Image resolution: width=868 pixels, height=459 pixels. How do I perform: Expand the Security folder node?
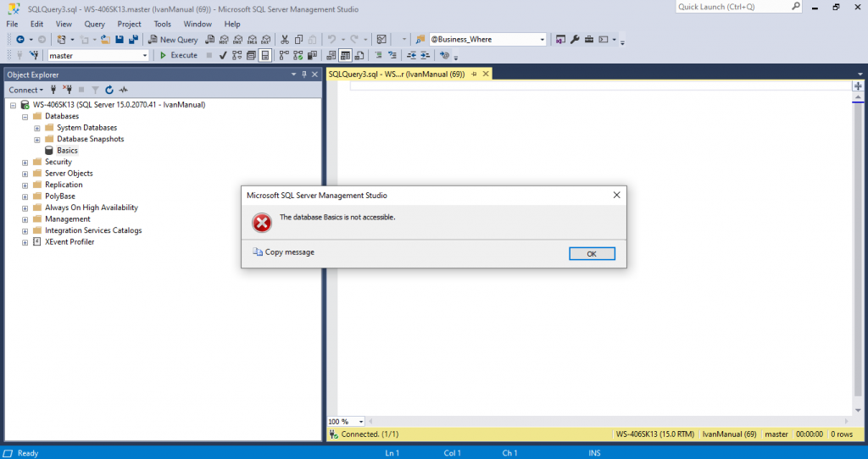coord(25,163)
